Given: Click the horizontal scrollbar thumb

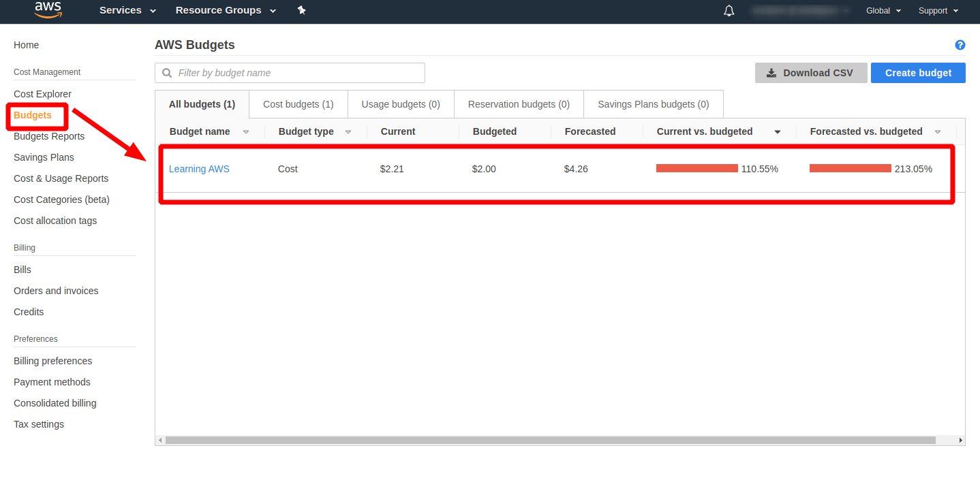Looking at the screenshot, I should coord(551,441).
